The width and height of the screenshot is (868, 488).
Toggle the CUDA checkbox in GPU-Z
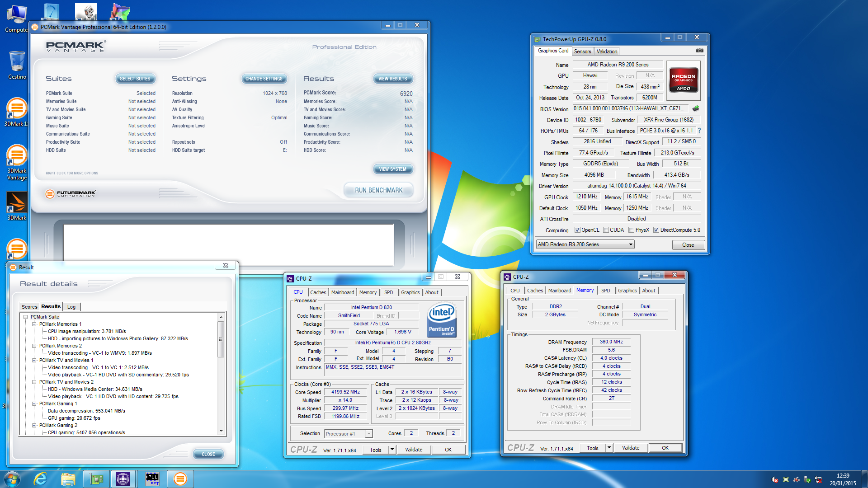(606, 230)
